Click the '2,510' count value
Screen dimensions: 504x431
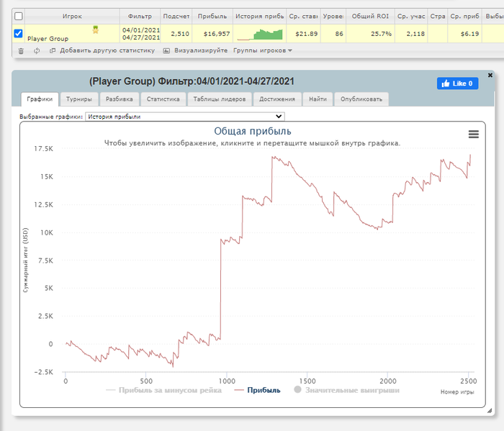[x=180, y=34]
